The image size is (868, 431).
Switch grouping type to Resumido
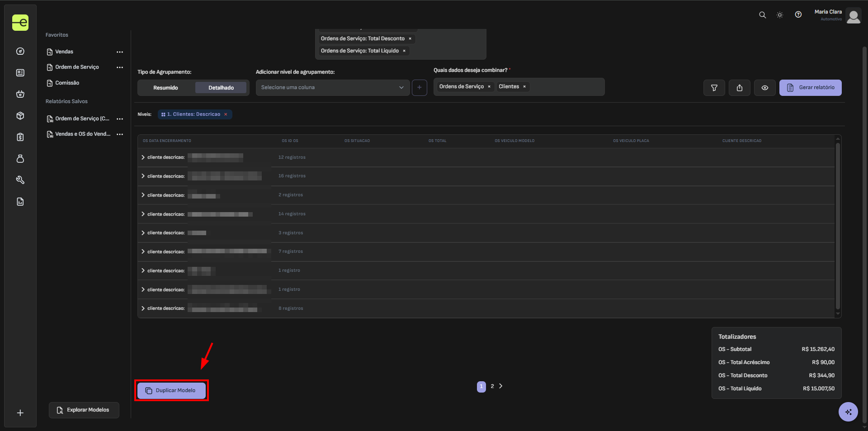click(165, 88)
